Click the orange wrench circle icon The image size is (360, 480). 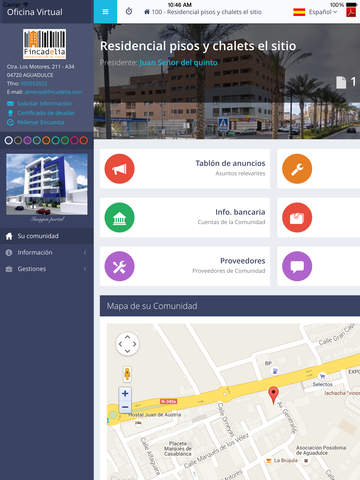pyautogui.click(x=297, y=169)
